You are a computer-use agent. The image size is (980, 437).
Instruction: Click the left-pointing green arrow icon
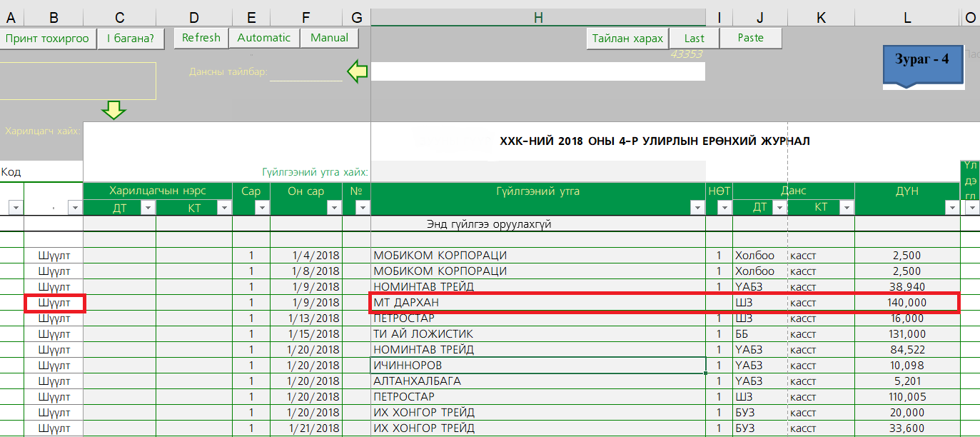[x=357, y=71]
